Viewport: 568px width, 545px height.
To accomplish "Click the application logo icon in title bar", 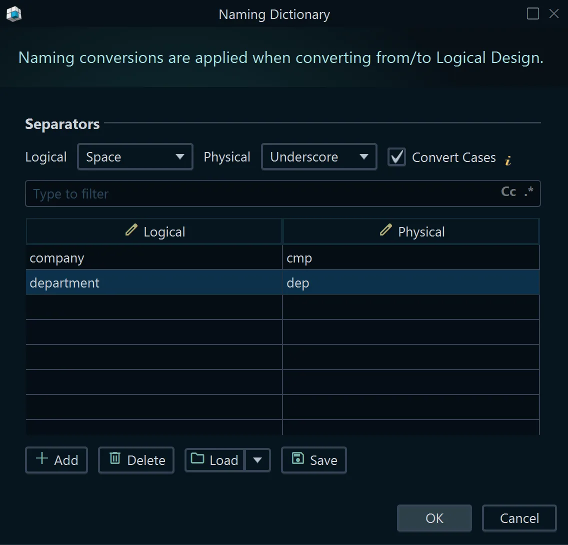I will click(14, 14).
